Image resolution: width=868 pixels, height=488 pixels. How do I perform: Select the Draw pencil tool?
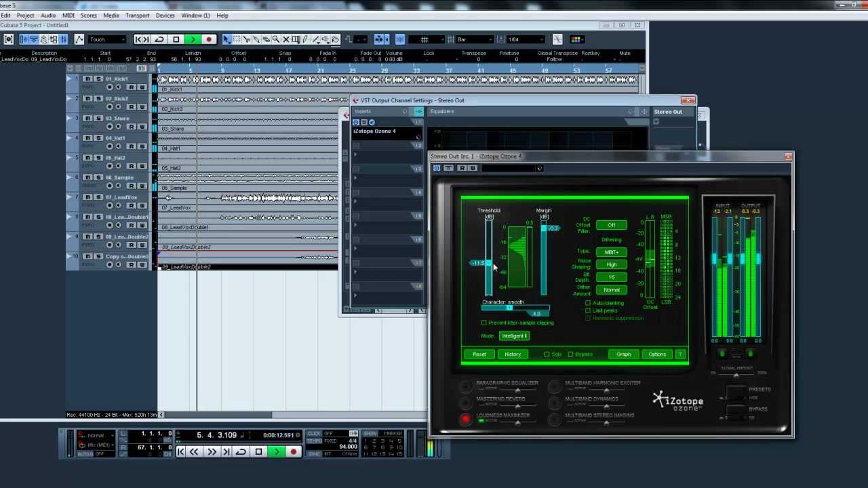[x=305, y=39]
